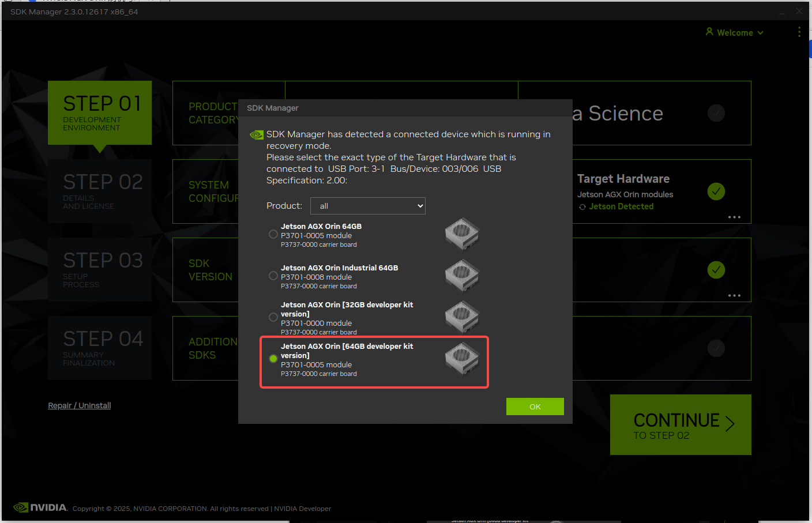Click the Product Category label

tap(213, 113)
